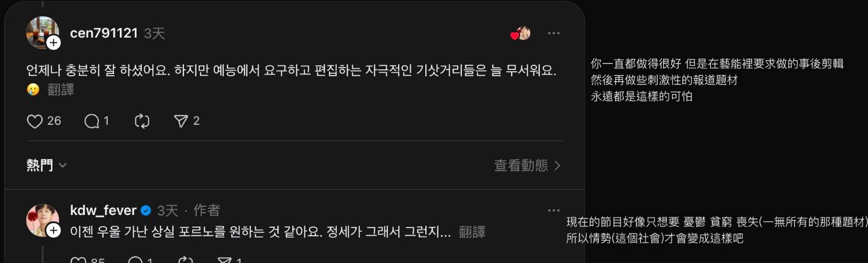
Task: Click kdw_fever's profile picture
Action: [x=41, y=218]
